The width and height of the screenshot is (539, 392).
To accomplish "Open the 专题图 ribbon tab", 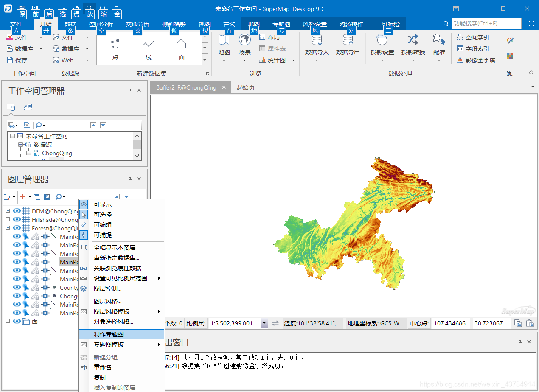I will click(281, 24).
